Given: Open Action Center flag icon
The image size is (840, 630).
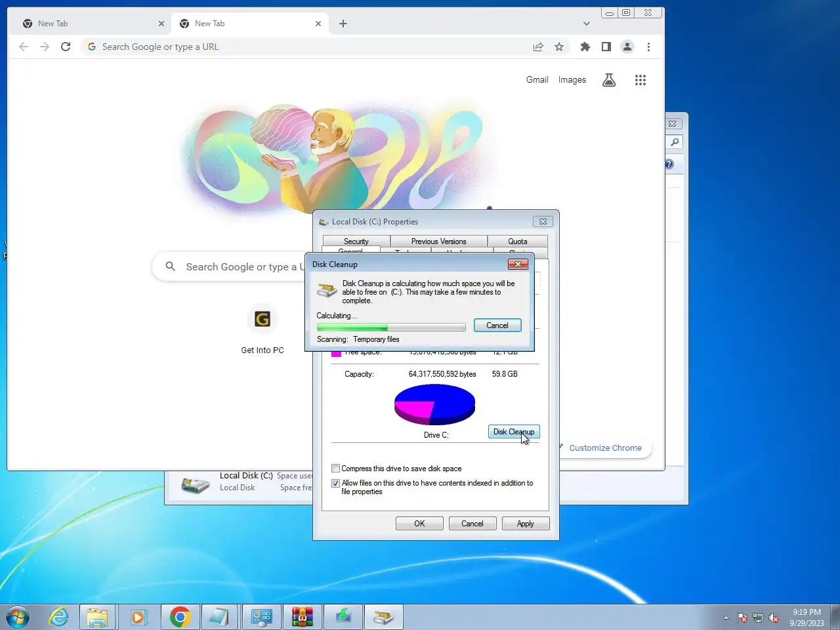Looking at the screenshot, I should (742, 618).
